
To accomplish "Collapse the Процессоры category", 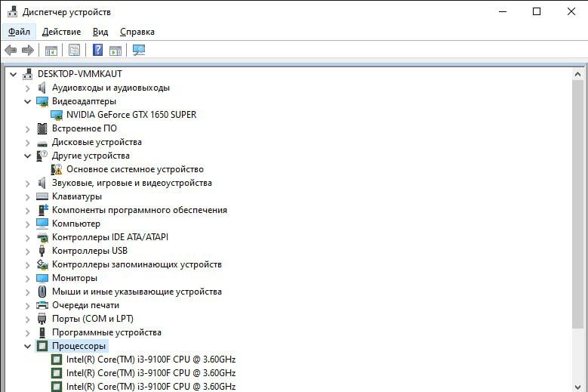I will [x=27, y=346].
